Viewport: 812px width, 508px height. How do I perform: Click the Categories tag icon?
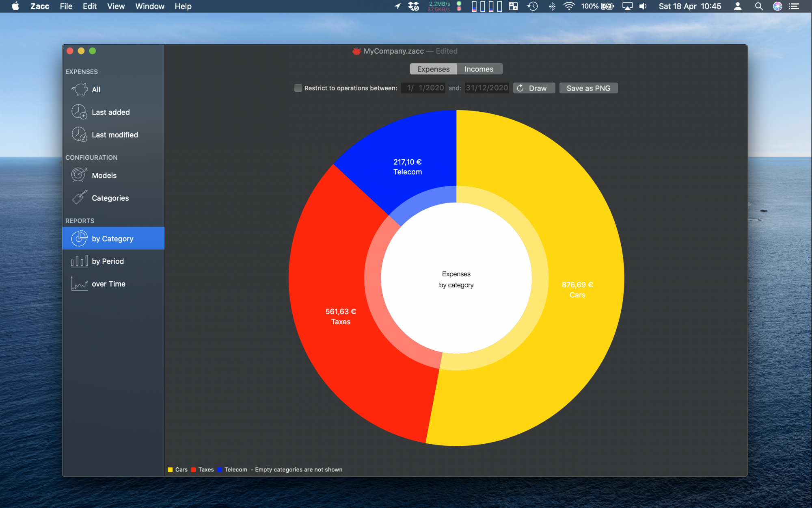(79, 198)
